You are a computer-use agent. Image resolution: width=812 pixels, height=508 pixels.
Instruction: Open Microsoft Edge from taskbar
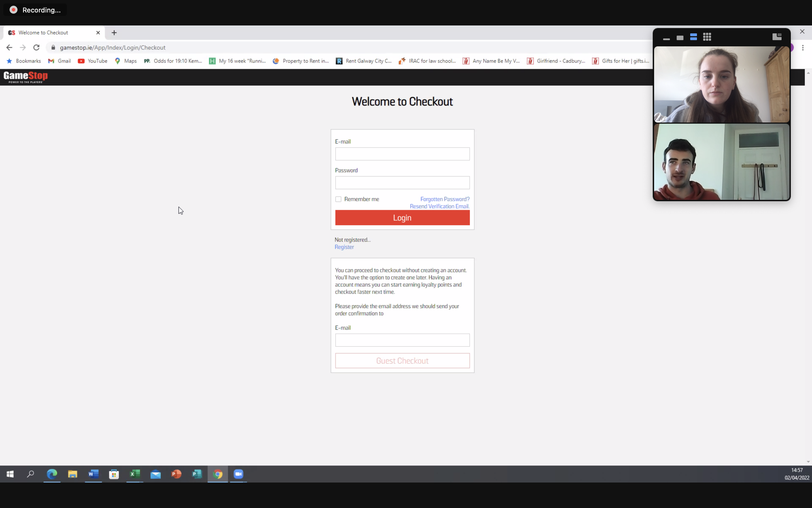52,474
